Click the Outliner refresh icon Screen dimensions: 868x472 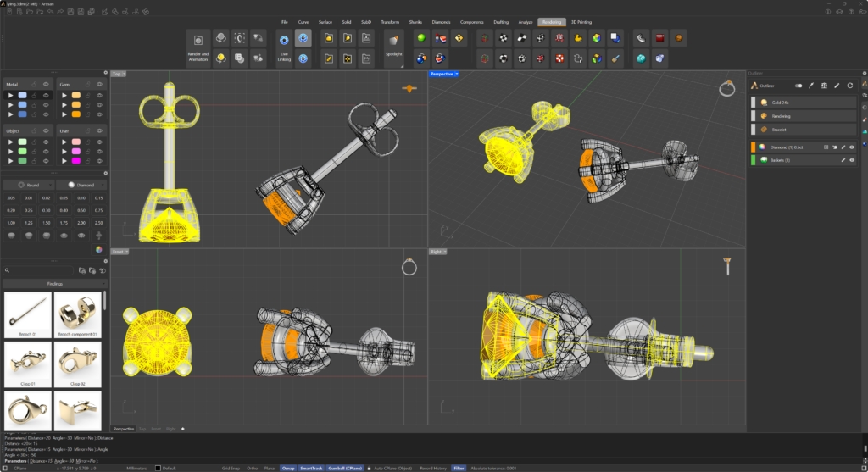coord(850,86)
